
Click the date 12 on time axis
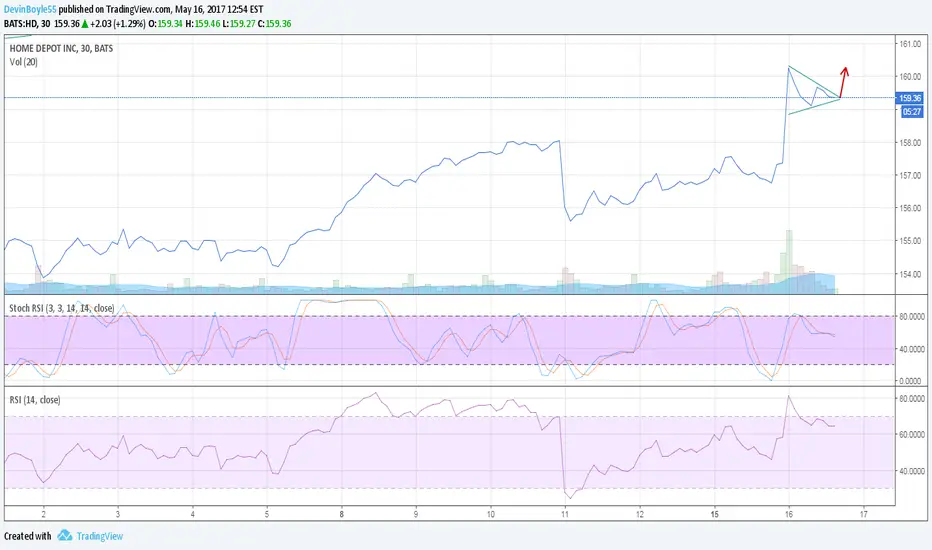[x=640, y=514]
